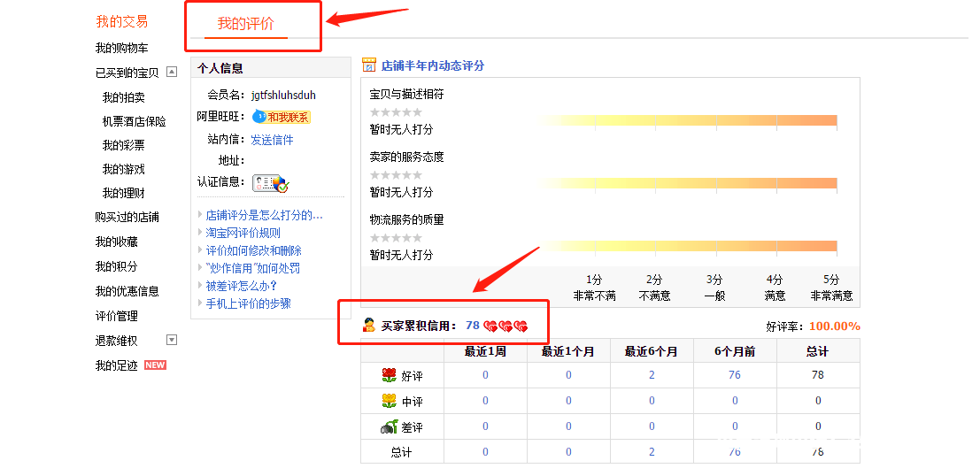The image size is (980, 476).
Task: Click the yellow flower 中评 icon
Action: [x=389, y=401]
